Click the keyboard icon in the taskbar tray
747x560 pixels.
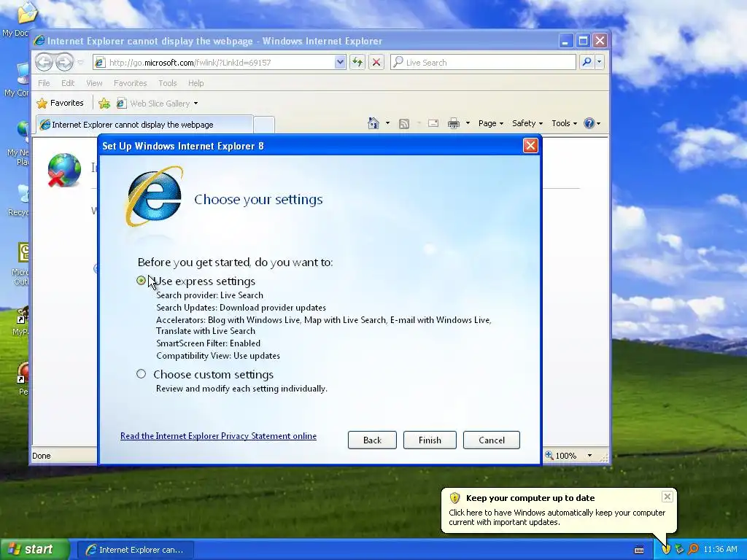(639, 550)
